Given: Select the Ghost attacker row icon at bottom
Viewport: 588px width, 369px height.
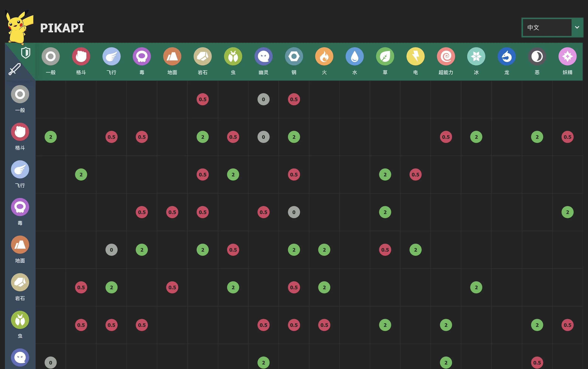Looking at the screenshot, I should pos(20,357).
